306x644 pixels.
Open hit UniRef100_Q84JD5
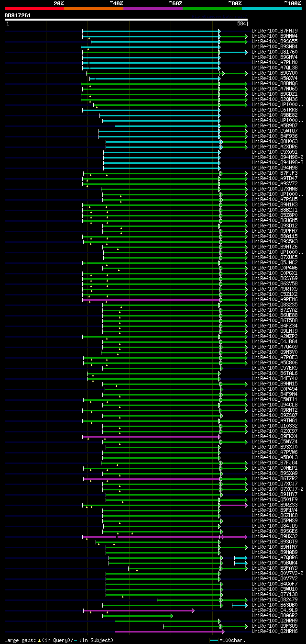[274, 526]
